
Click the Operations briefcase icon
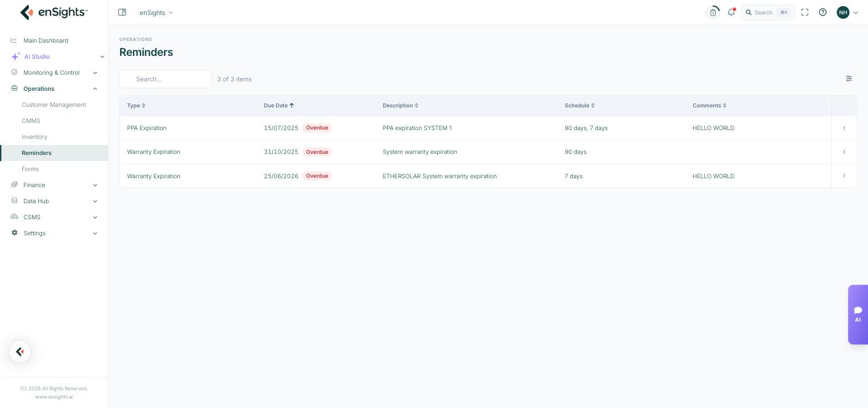click(x=14, y=88)
